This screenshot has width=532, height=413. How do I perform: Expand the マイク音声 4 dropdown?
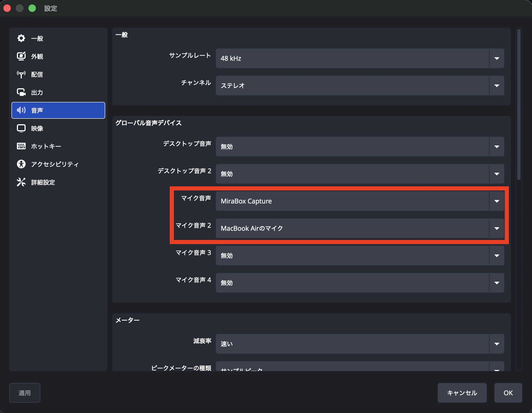[x=360, y=283]
